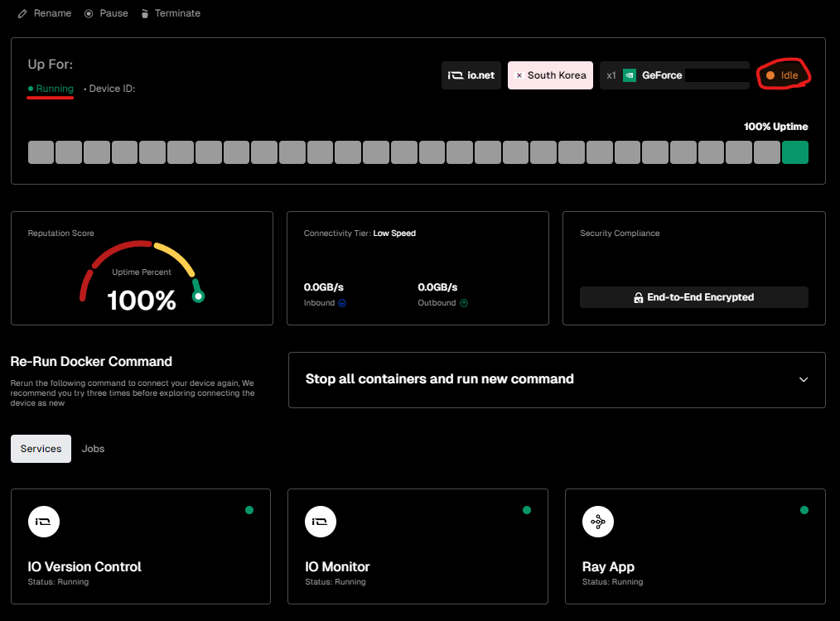Click IO Version Control Status: Running text
The image size is (840, 621).
point(58,582)
